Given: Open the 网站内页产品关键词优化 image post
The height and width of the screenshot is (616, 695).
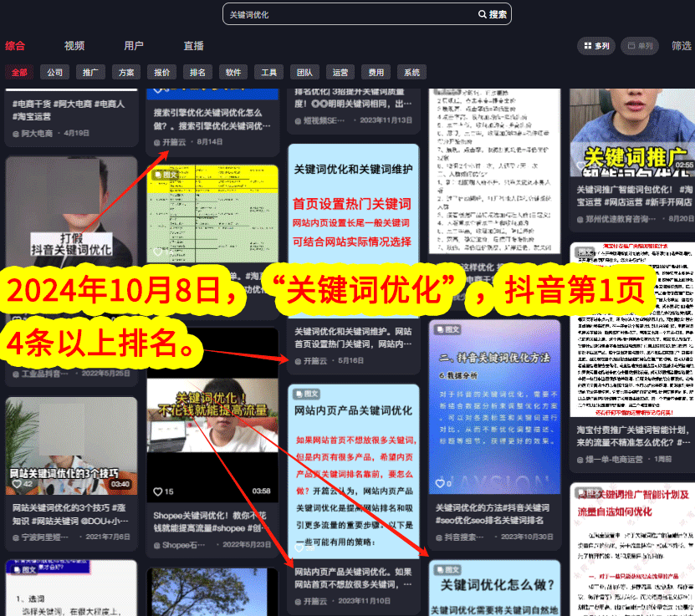Looking at the screenshot, I should [x=353, y=471].
